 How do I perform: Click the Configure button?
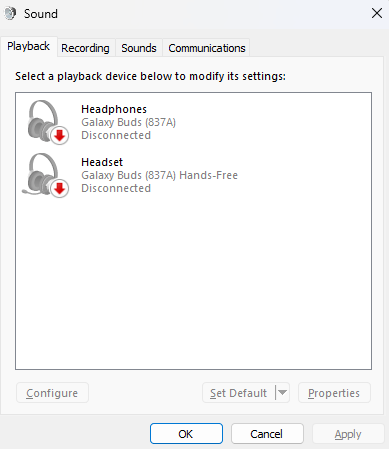coord(52,393)
